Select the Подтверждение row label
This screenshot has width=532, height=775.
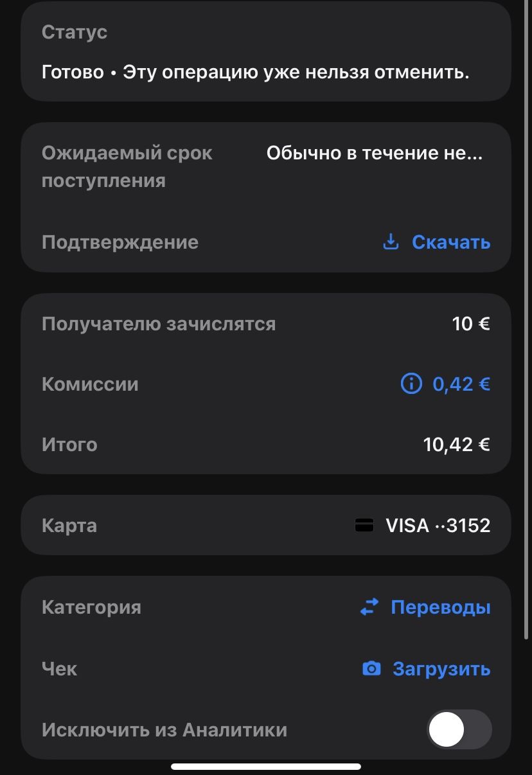(120, 242)
